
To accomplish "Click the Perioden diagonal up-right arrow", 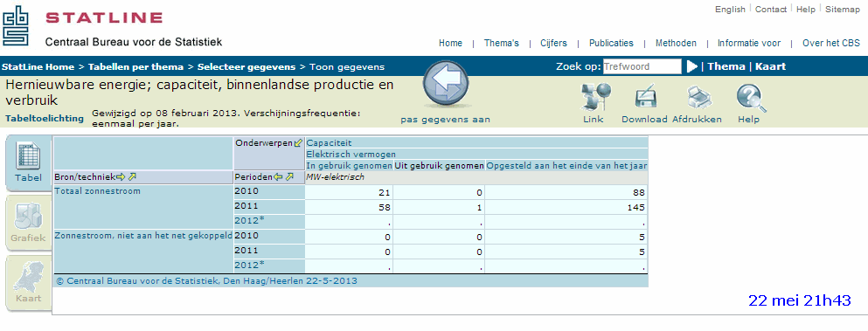I will tap(289, 177).
